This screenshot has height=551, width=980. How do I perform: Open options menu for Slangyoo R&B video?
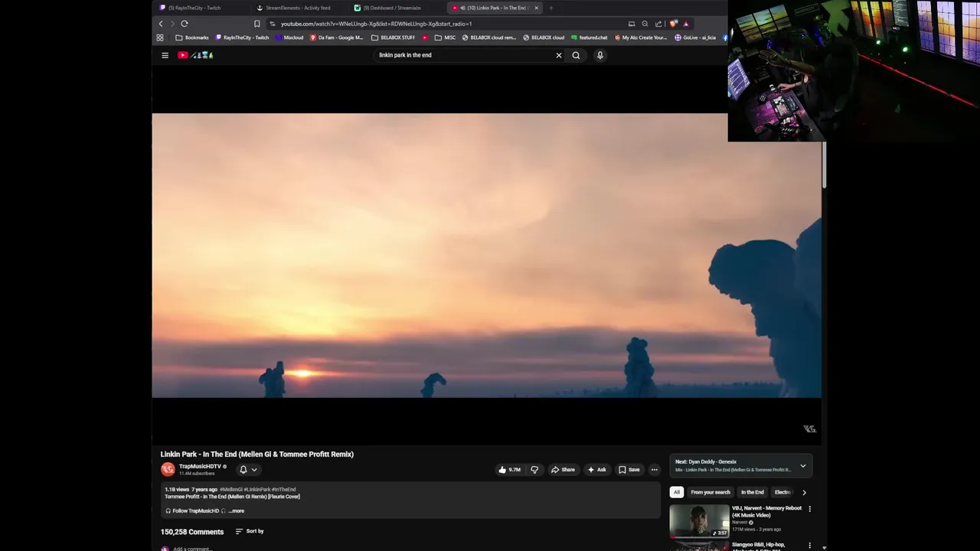coord(809,546)
